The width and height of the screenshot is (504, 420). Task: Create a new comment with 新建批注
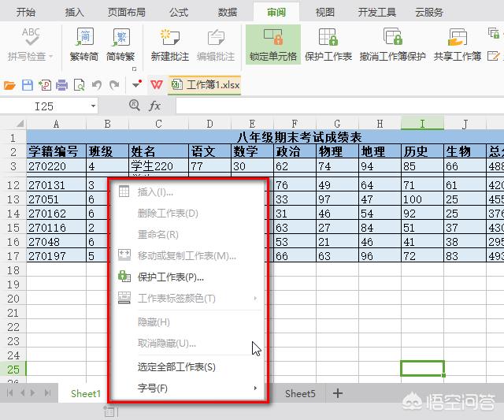pos(170,45)
